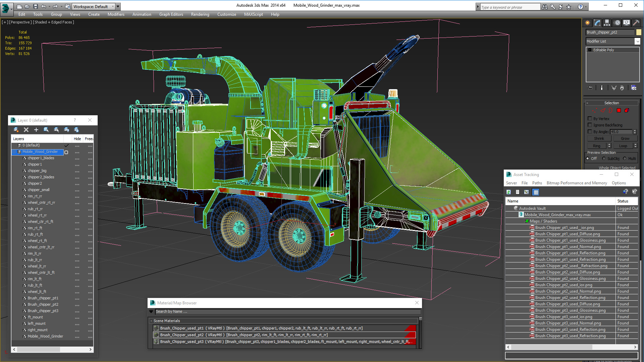
Task: Click Make Unique icon below modifier stack
Action: point(614,88)
